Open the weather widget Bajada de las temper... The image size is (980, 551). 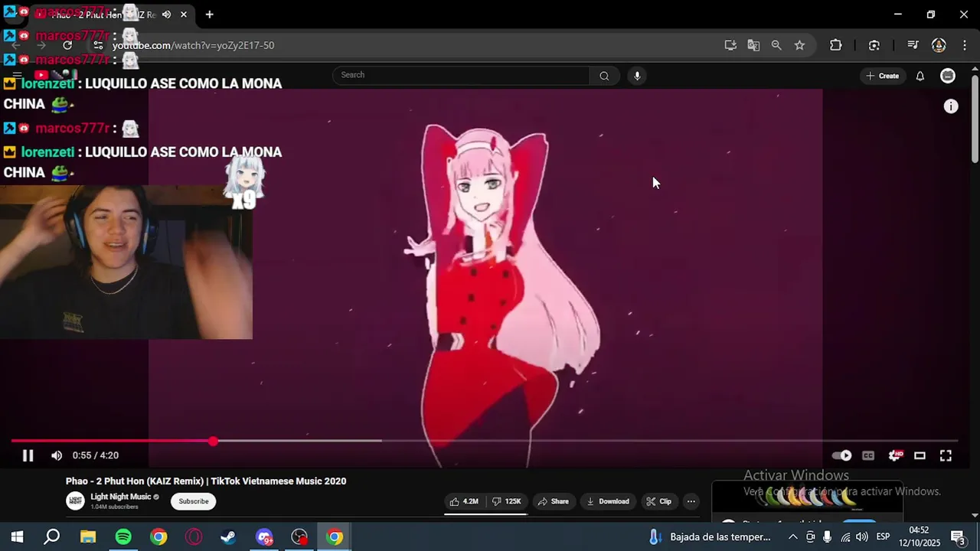click(710, 537)
